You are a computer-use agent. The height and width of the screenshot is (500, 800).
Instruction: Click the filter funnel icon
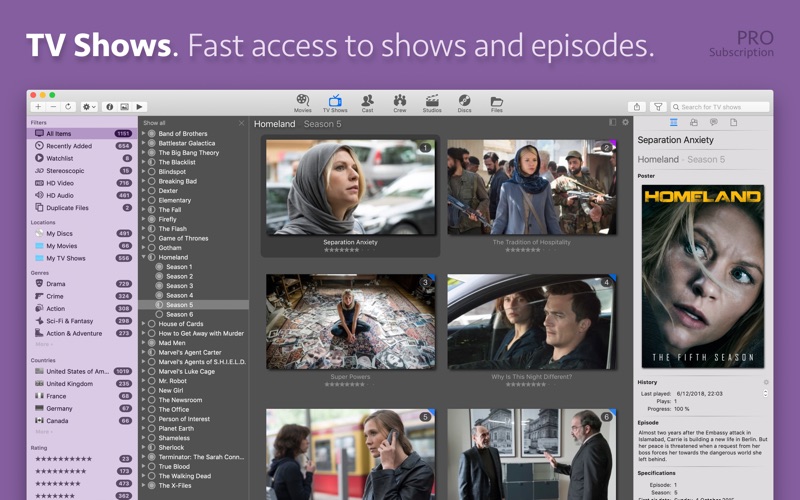(658, 106)
